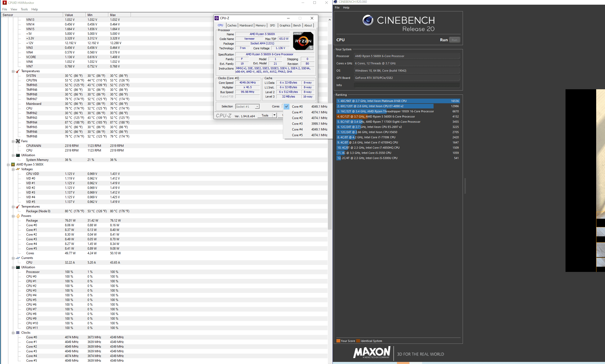Switch to the About tab in CPU-Z
The height and width of the screenshot is (364, 605).
[308, 25]
